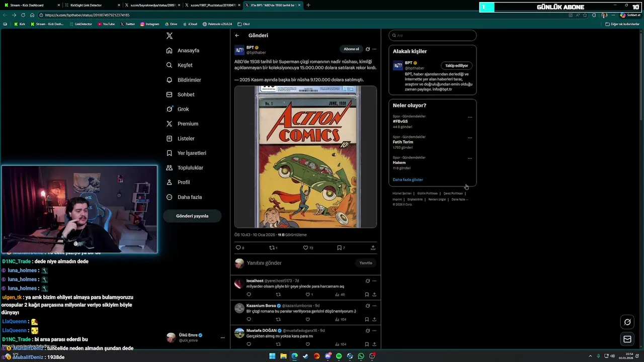644x362 pixels.
Task: Repost Kazanium Borsa comment
Action: tap(278, 319)
